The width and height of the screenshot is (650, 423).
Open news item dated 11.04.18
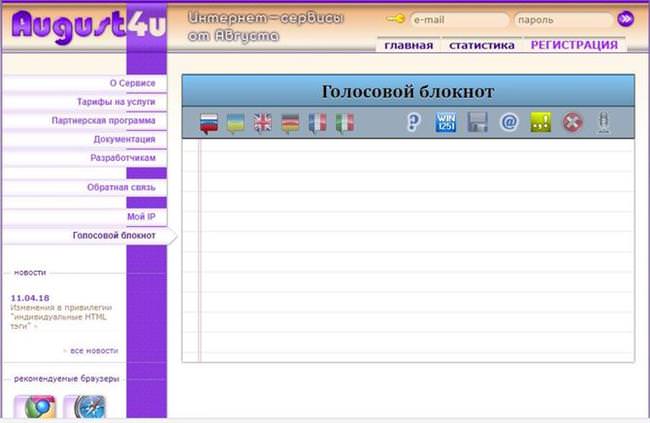click(x=30, y=298)
